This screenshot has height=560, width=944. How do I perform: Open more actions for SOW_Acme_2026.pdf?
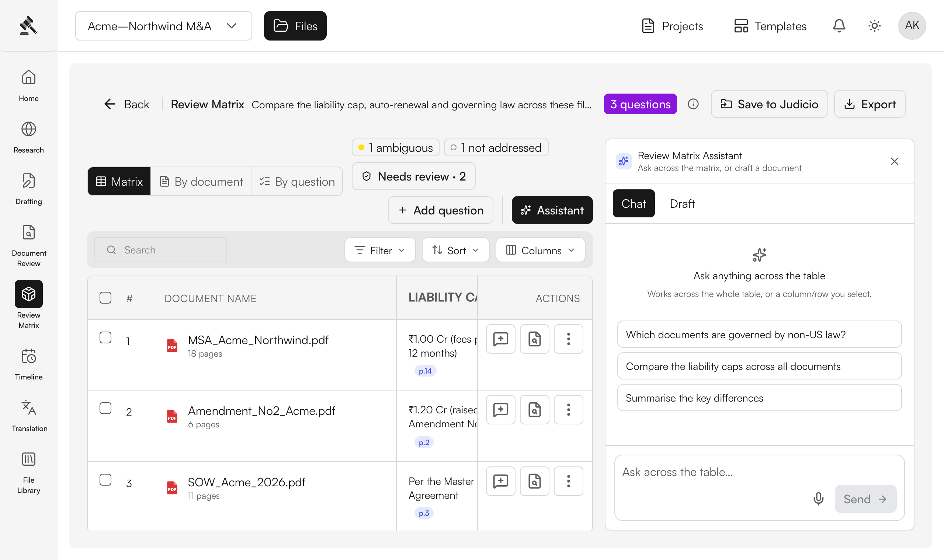click(568, 481)
